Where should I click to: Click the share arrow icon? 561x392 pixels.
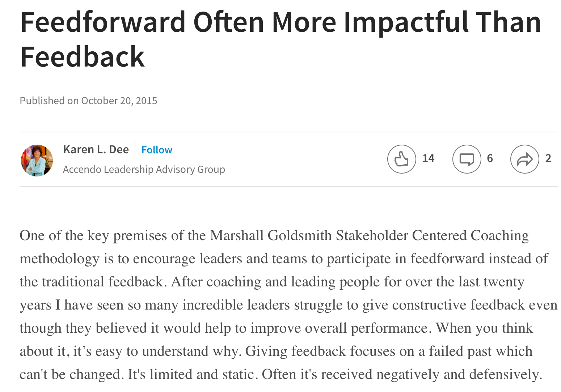(524, 159)
